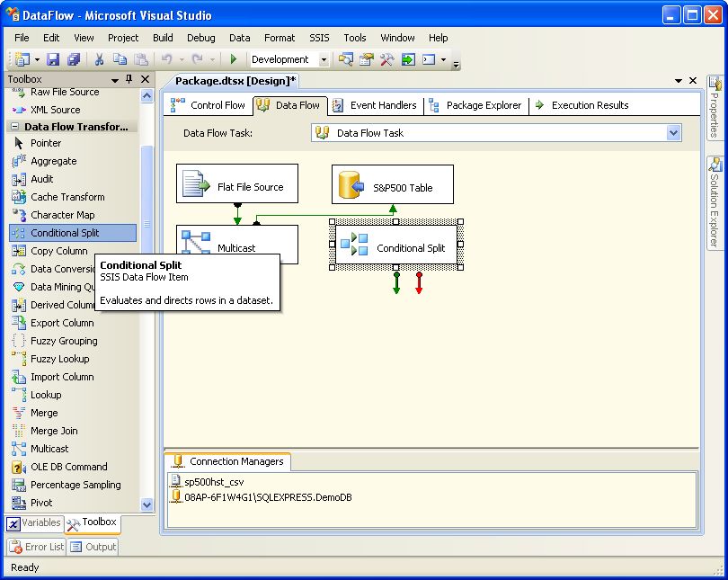Switch to the Control Flow tab

coord(209,105)
